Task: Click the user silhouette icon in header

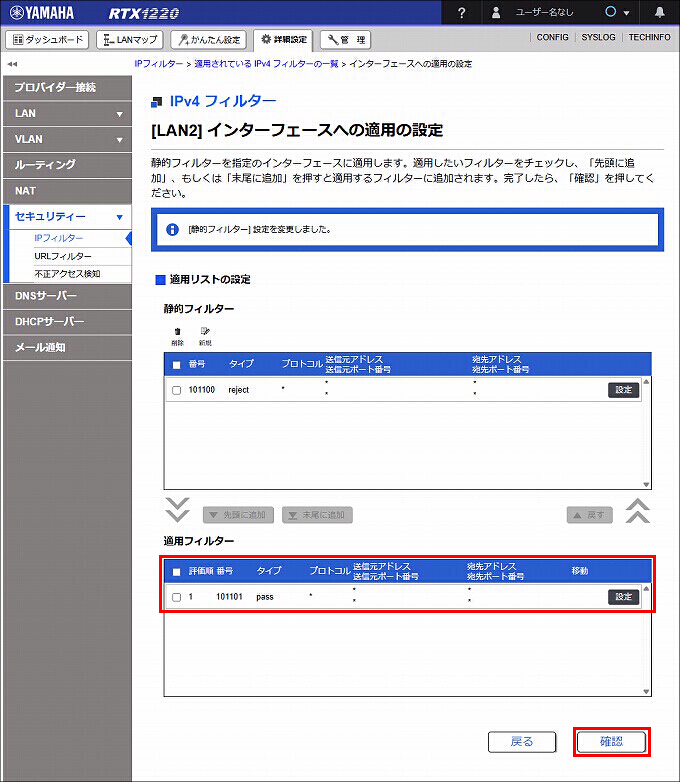Action: (496, 13)
